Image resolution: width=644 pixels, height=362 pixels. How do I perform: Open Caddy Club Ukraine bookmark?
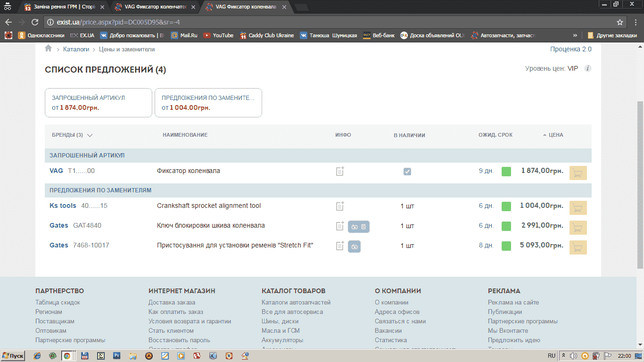(266, 35)
